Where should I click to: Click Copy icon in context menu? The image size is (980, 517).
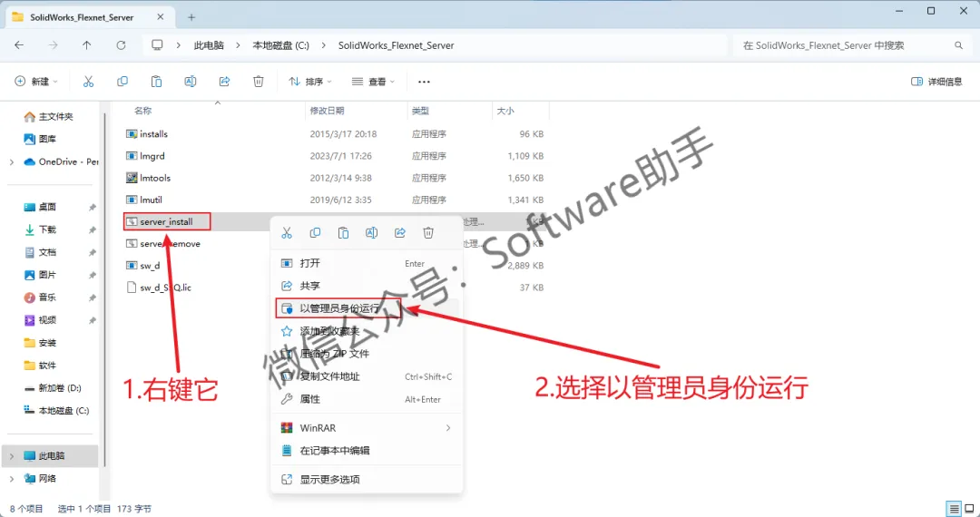[x=315, y=233]
